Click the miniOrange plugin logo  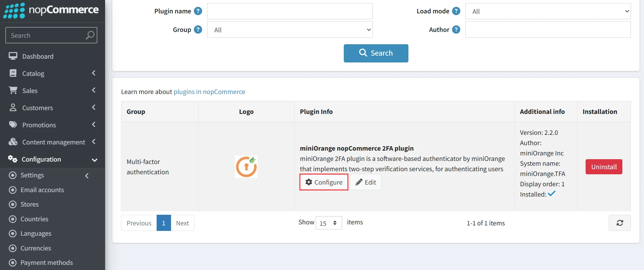[x=246, y=167]
